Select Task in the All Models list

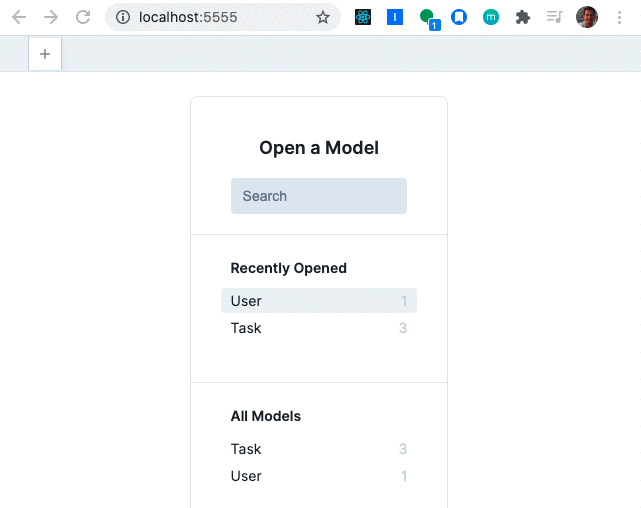tap(318, 449)
